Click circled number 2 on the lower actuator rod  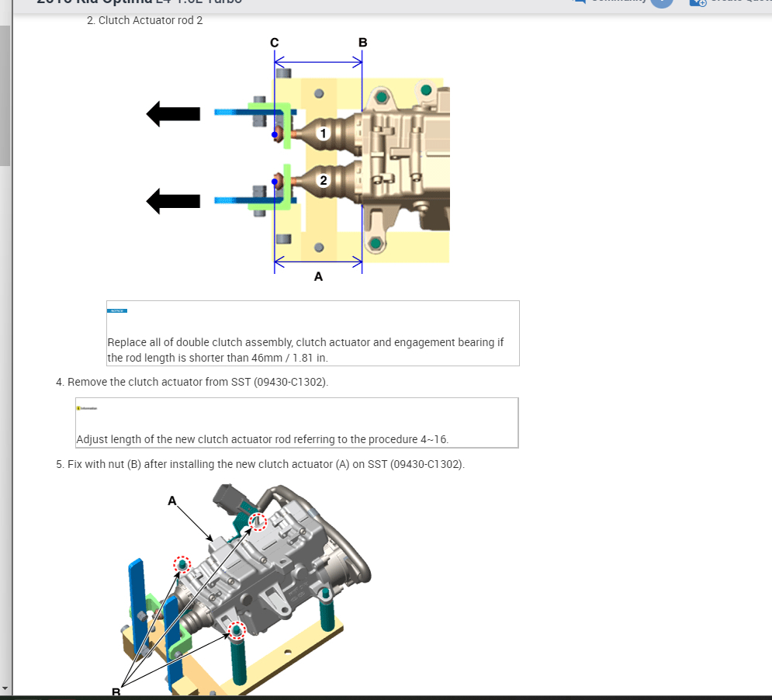click(323, 180)
